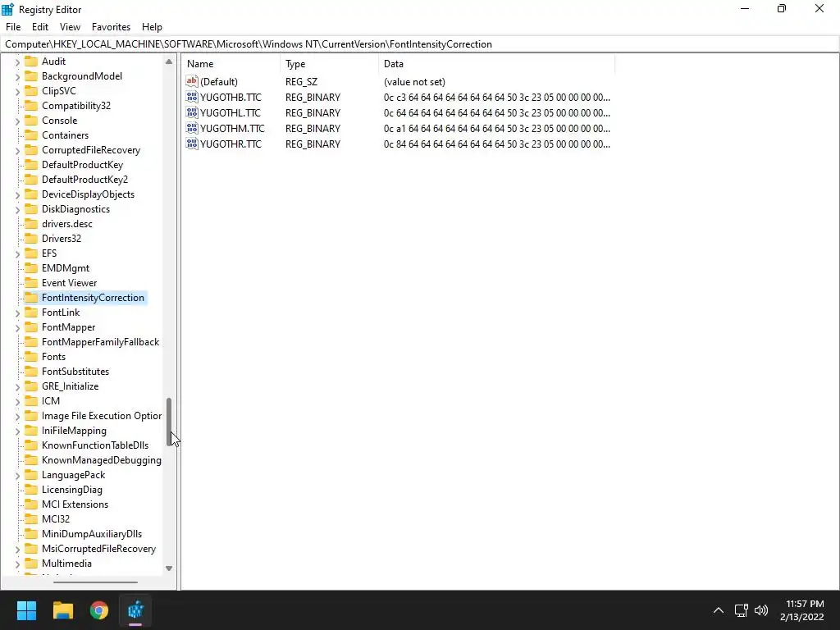Select the DefaultProductKey2 key
The width and height of the screenshot is (840, 630).
(x=85, y=180)
